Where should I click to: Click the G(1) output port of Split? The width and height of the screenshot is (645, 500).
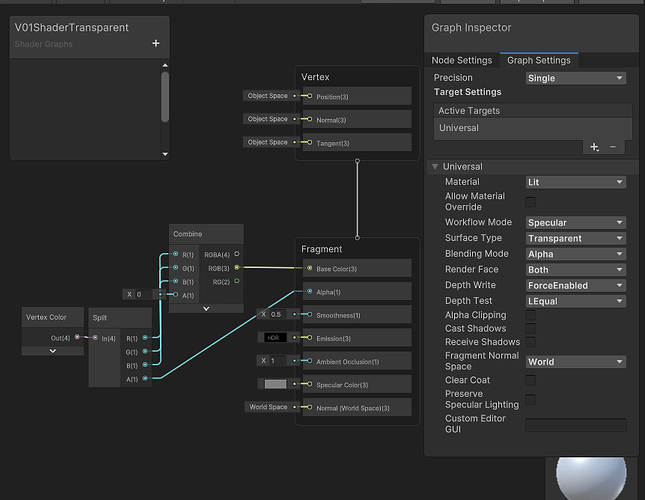(x=145, y=351)
